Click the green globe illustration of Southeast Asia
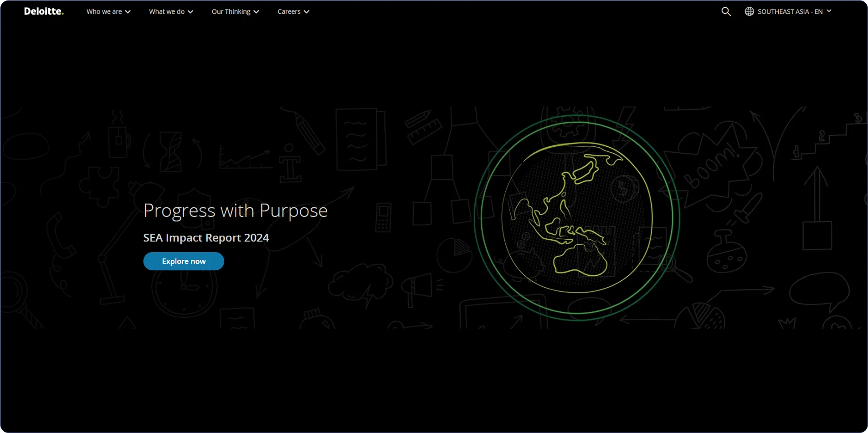 574,219
